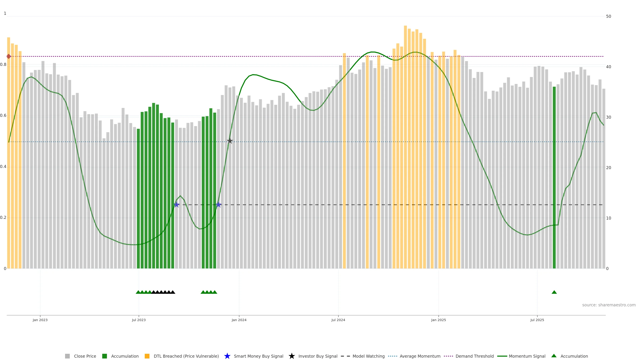Click the first blue star marker near 0.25
Viewport: 644px width, 362px height.
click(x=176, y=205)
